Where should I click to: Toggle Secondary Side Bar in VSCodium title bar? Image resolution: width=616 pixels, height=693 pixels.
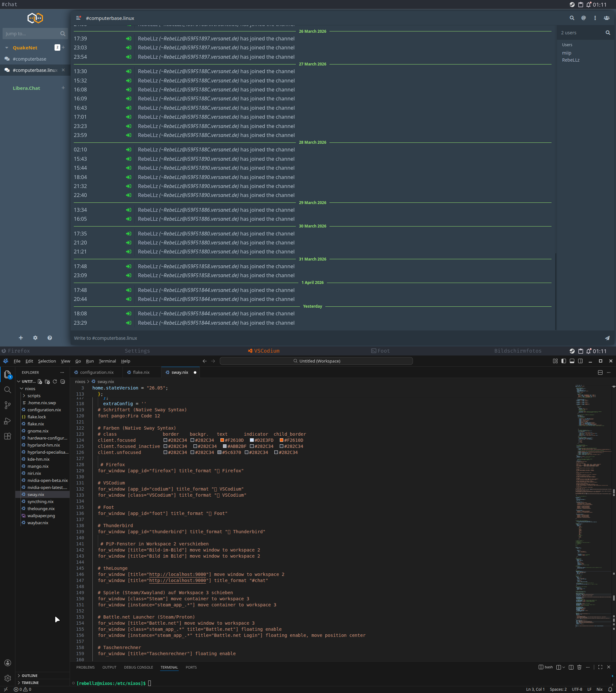(580, 361)
